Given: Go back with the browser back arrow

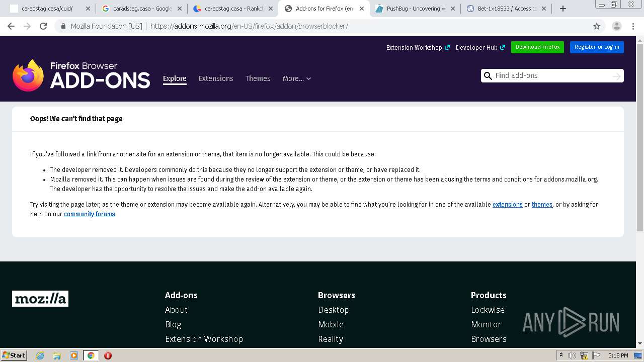Looking at the screenshot, I should 11,26.
